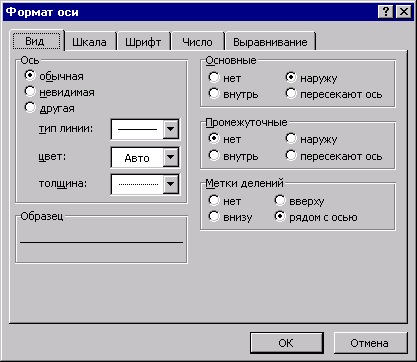Go to the Выравнивание tab

[270, 42]
